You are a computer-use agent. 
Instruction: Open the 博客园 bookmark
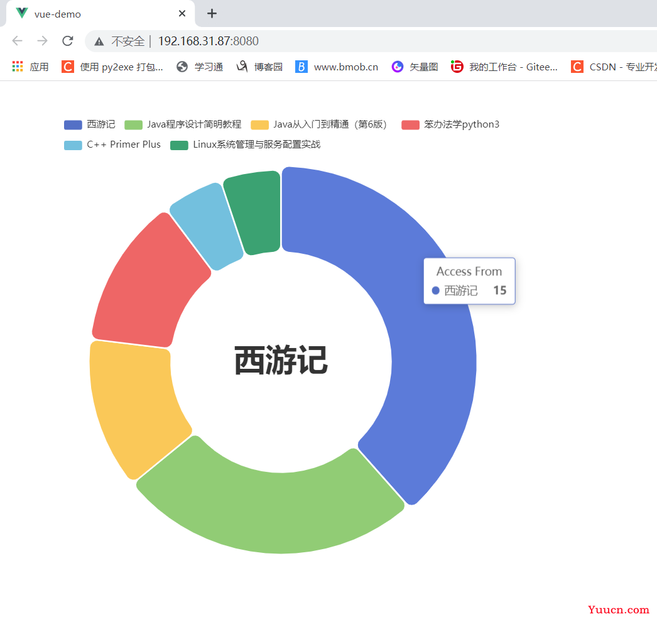tap(259, 67)
